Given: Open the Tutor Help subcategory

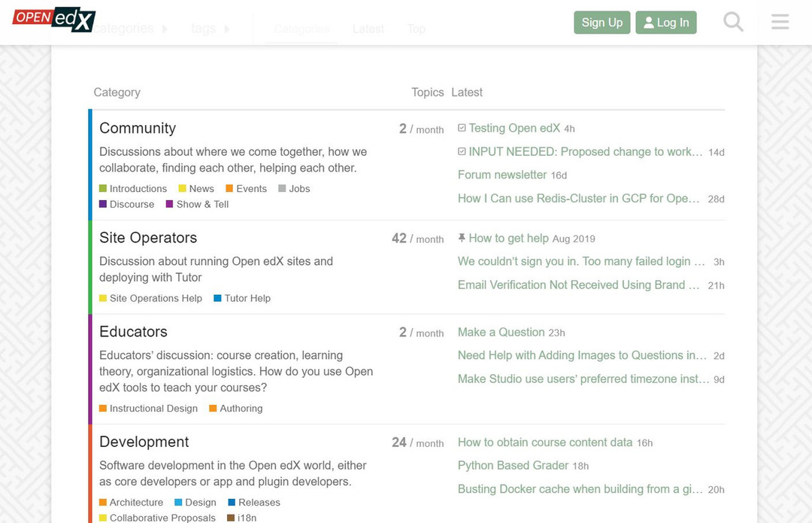Looking at the screenshot, I should coord(242,298).
